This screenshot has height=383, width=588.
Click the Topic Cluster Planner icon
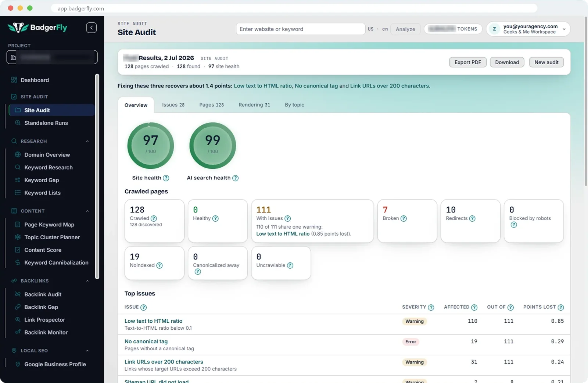(18, 237)
